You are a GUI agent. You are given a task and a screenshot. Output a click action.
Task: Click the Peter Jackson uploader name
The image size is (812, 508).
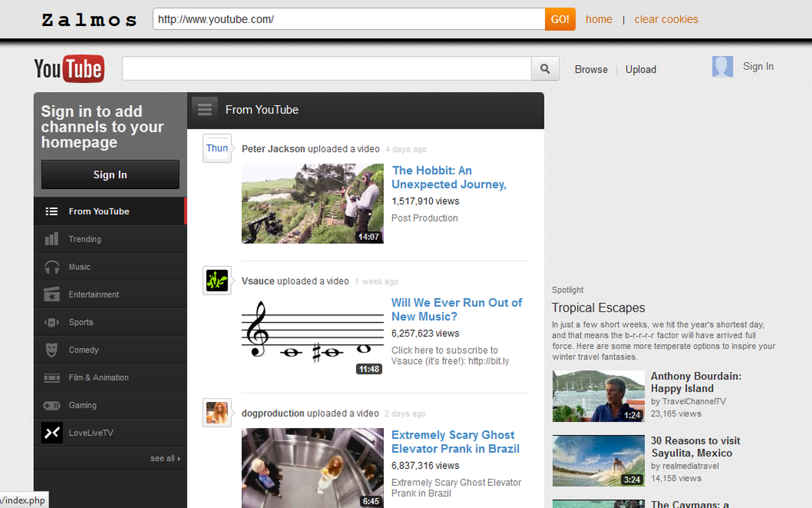point(273,149)
